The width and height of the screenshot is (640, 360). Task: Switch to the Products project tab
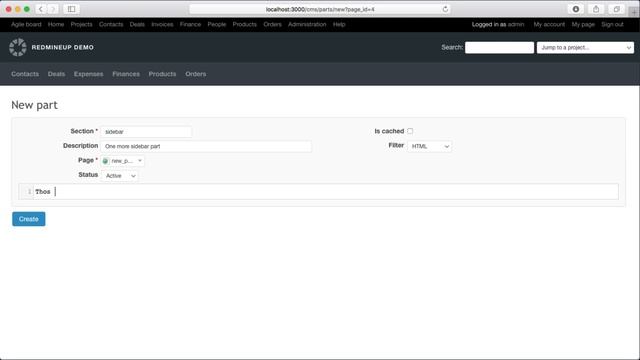[x=162, y=74]
